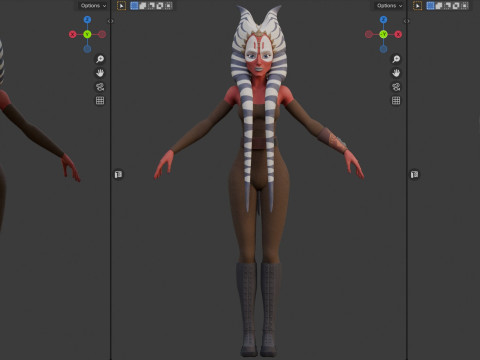Click the red X axis in left viewport gizmo
The image size is (480, 360).
pos(72,34)
